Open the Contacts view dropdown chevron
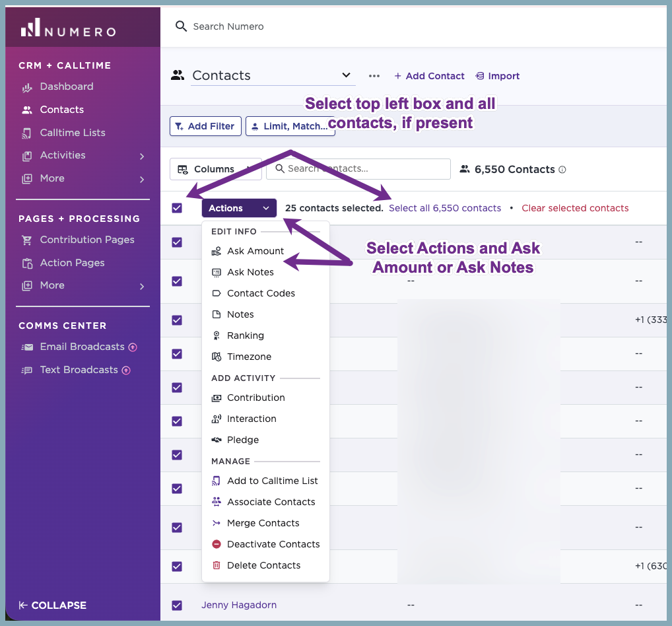This screenshot has width=672, height=626. click(347, 75)
